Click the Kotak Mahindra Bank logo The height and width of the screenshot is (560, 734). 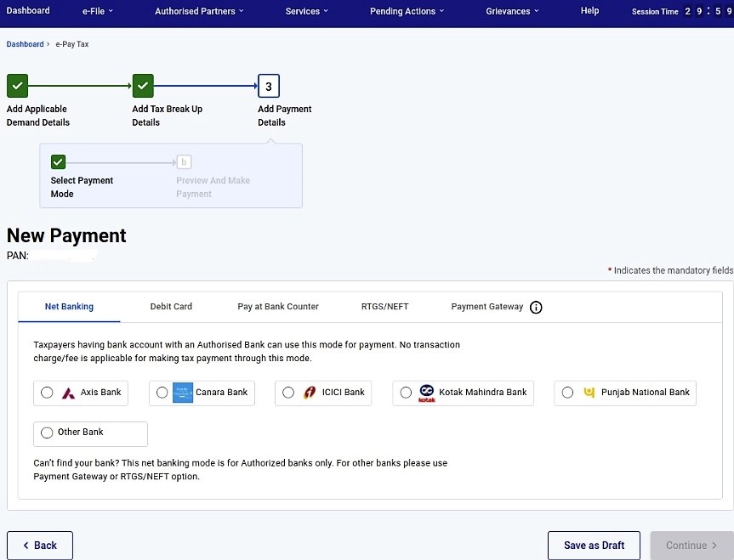[x=426, y=393]
